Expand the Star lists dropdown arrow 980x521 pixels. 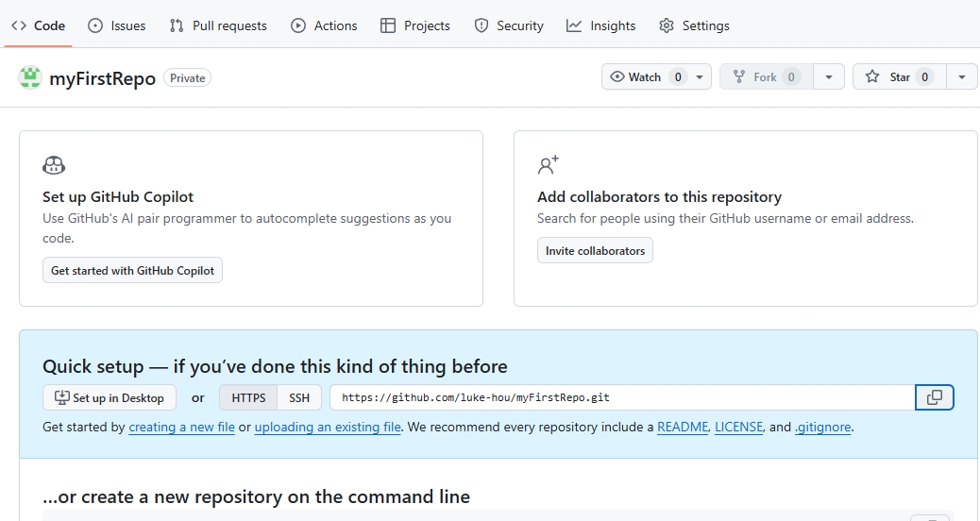[962, 76]
